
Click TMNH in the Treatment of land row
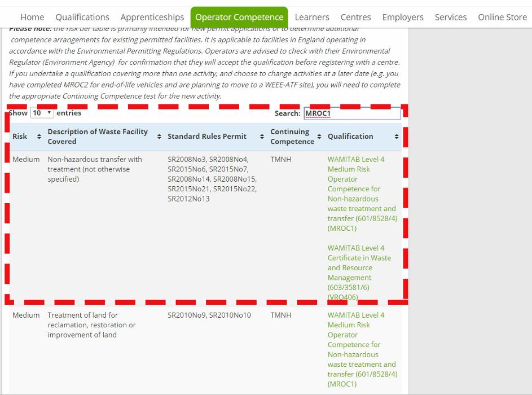click(281, 315)
